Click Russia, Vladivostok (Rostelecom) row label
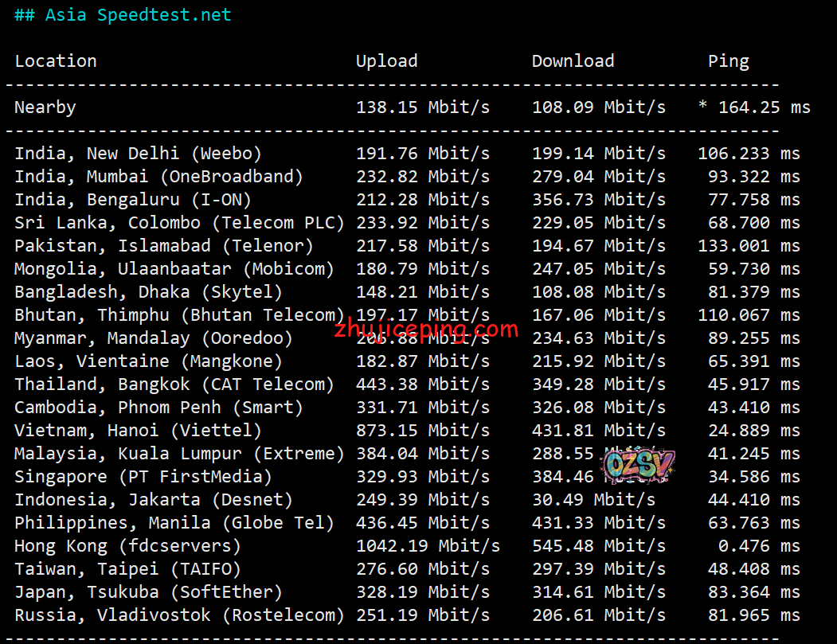Image resolution: width=837 pixels, height=644 pixels. click(x=179, y=615)
